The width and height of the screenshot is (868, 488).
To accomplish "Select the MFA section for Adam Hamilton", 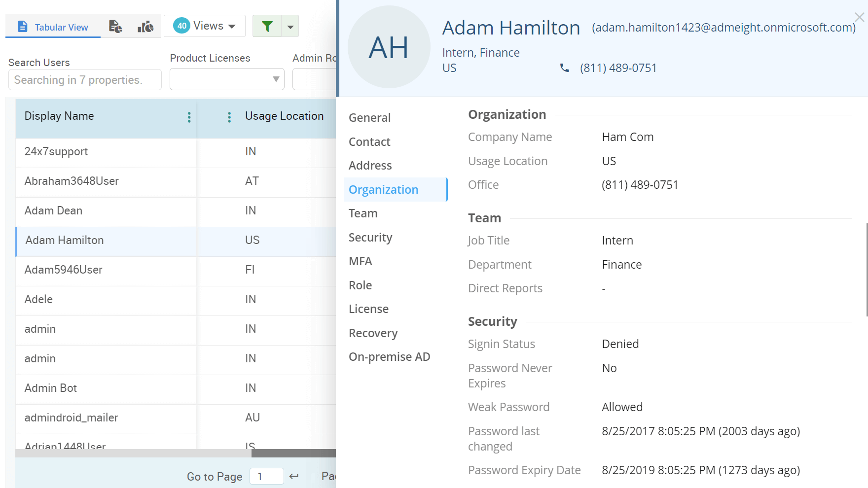I will click(361, 261).
